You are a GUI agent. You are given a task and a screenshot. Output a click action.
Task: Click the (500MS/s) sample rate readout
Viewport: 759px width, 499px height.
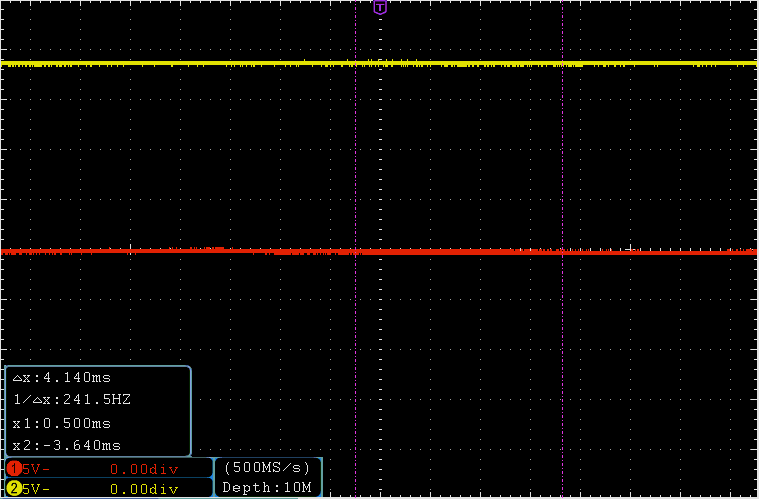coord(268,468)
